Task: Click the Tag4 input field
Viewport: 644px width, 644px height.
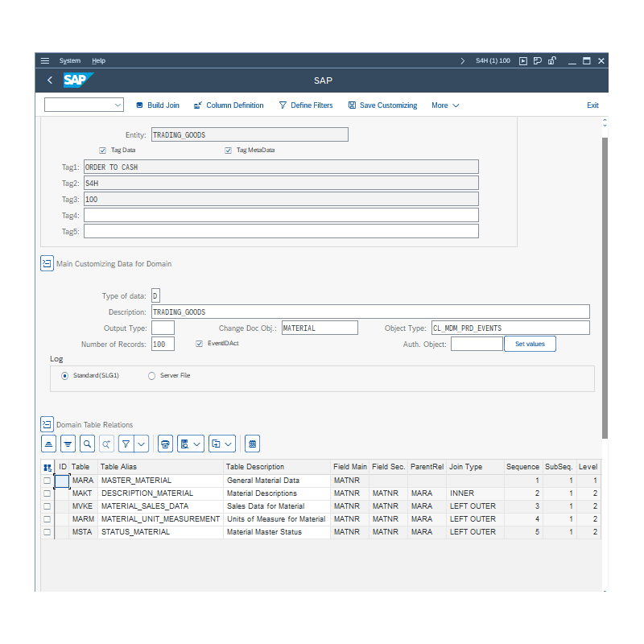Action: [x=281, y=215]
